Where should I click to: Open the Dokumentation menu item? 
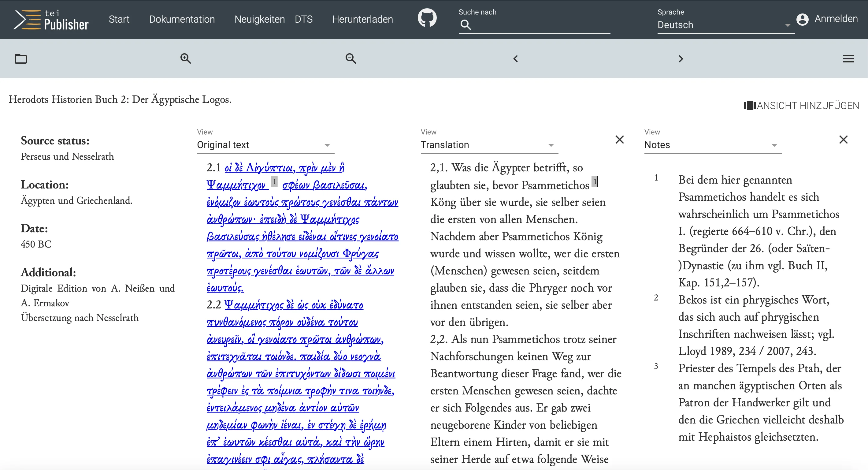click(x=182, y=19)
